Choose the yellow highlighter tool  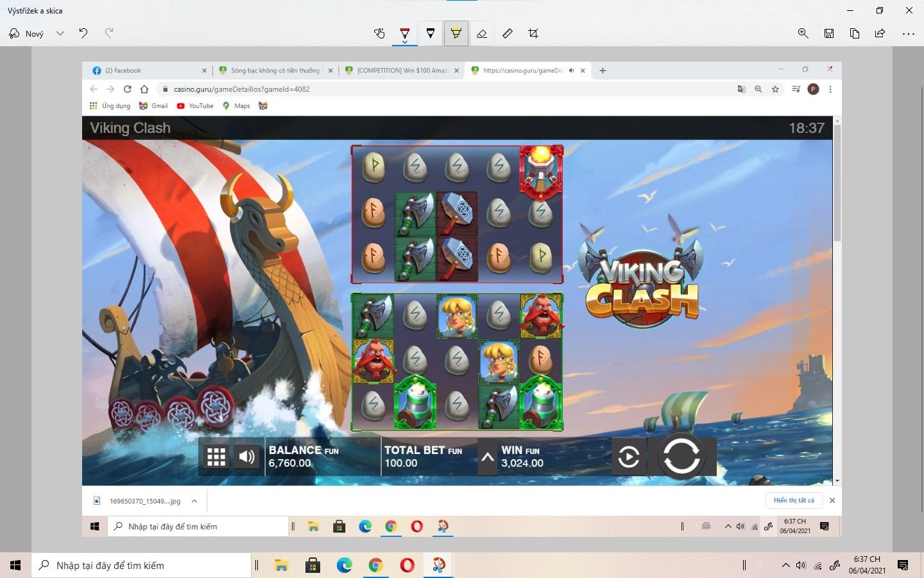tap(456, 33)
